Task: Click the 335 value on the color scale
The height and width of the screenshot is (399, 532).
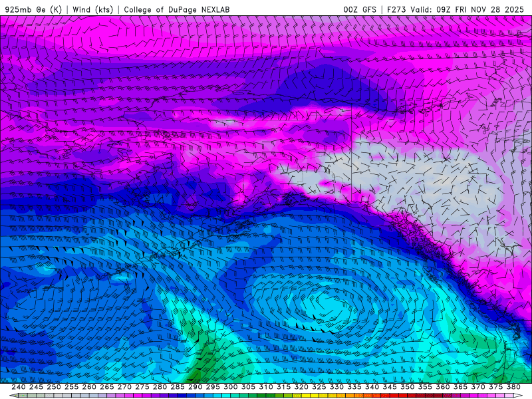Action: (354, 387)
